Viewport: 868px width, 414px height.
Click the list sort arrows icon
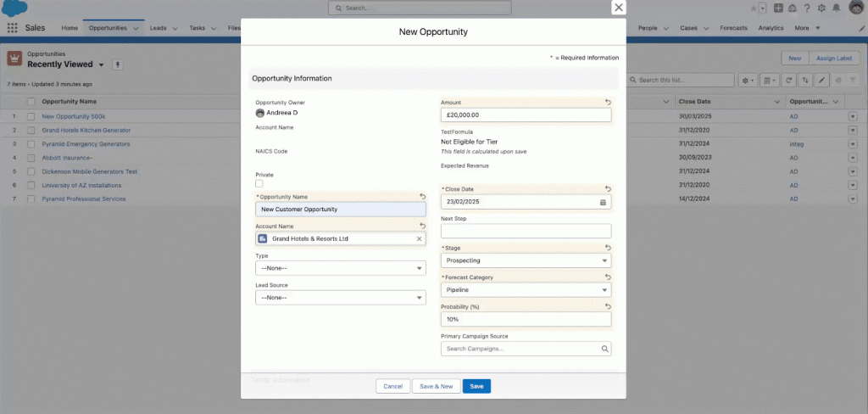click(x=805, y=81)
